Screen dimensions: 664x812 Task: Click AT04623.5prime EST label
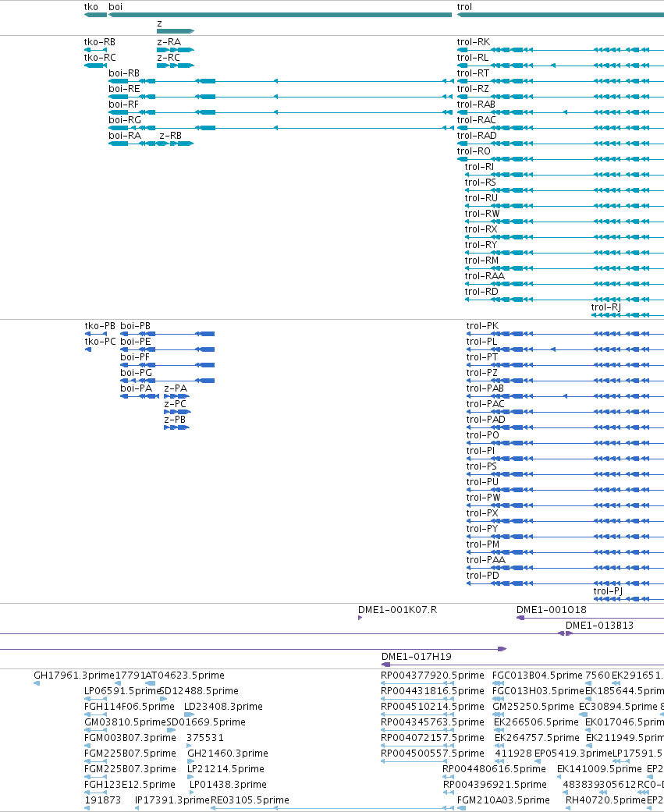click(x=185, y=675)
